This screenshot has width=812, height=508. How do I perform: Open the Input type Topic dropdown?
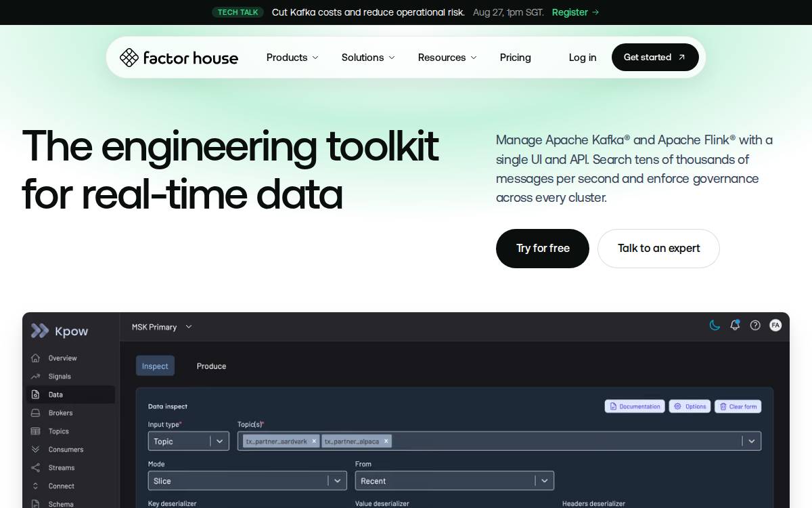tap(188, 441)
